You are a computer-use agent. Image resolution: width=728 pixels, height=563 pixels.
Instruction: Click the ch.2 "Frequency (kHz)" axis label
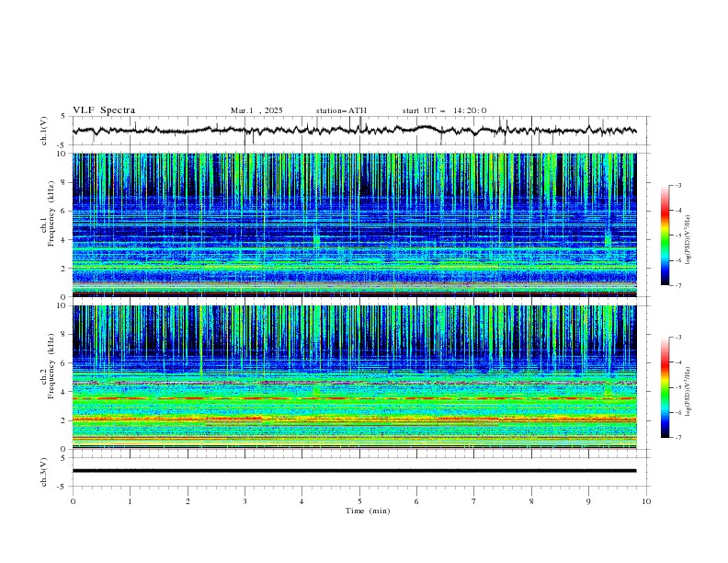(x=51, y=367)
